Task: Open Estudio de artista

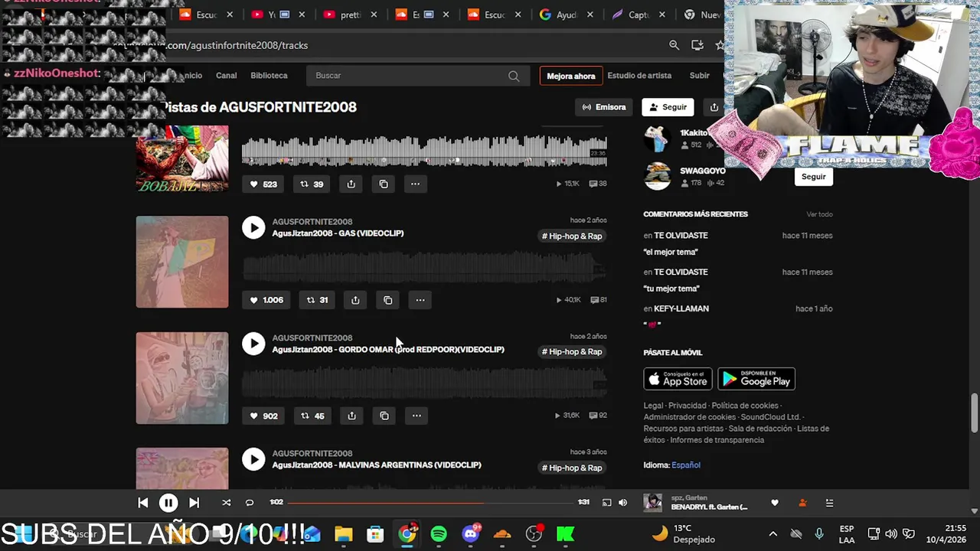Action: click(x=639, y=76)
